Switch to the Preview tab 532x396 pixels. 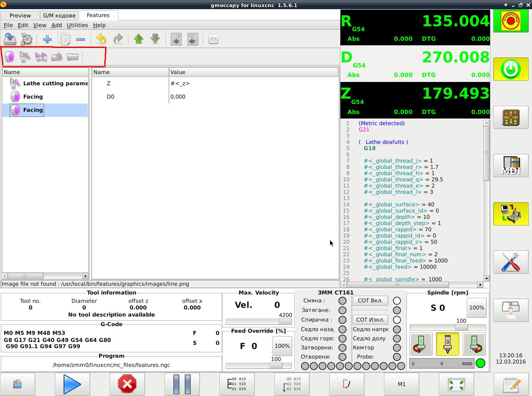click(x=20, y=15)
